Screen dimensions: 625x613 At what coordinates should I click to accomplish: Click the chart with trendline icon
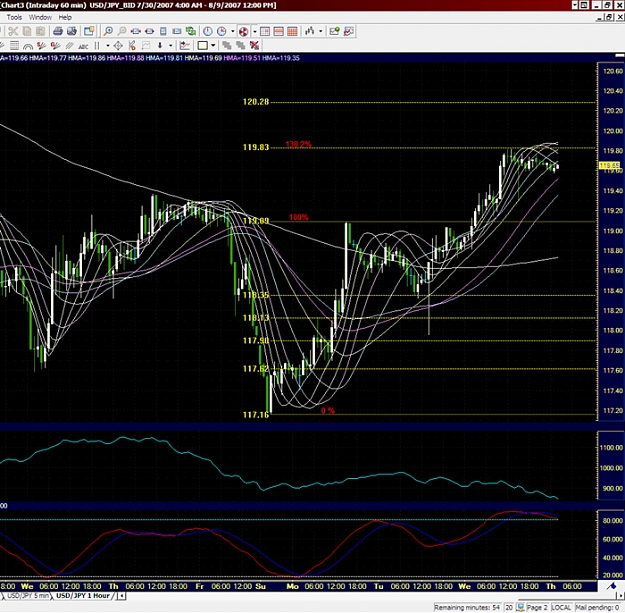tap(185, 45)
